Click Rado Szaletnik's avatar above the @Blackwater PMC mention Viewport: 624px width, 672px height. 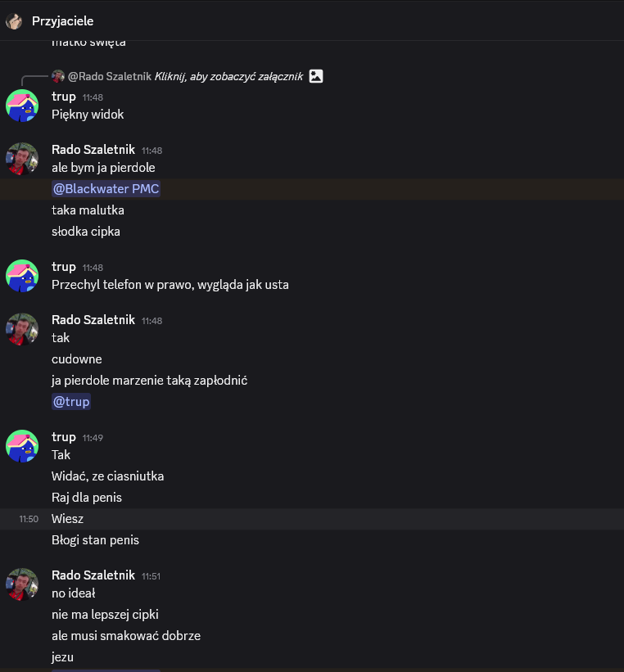pos(22,159)
